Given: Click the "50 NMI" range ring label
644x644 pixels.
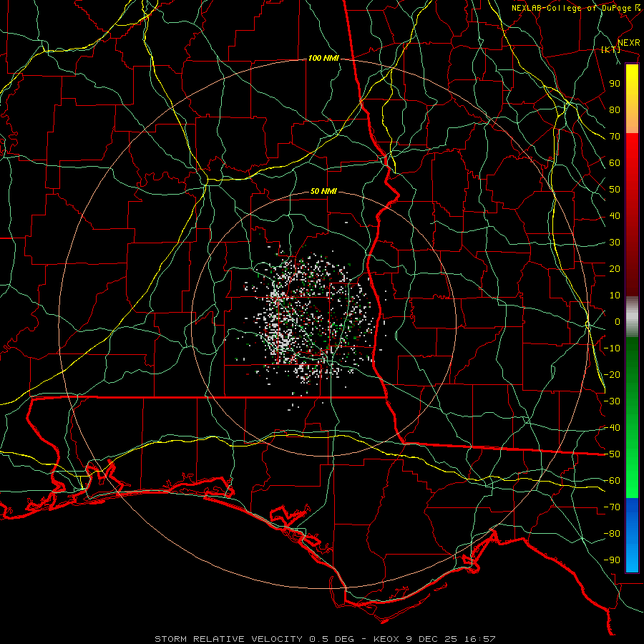Looking at the screenshot, I should [x=323, y=191].
